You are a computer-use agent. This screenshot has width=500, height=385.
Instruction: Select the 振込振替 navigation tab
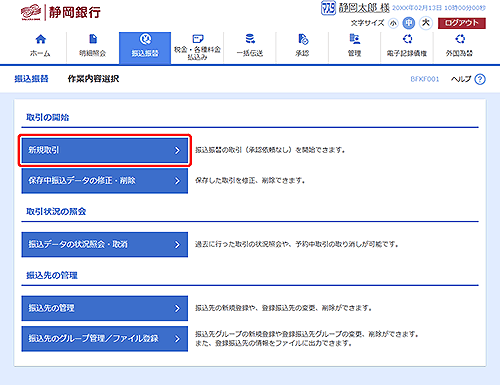pyautogui.click(x=145, y=48)
